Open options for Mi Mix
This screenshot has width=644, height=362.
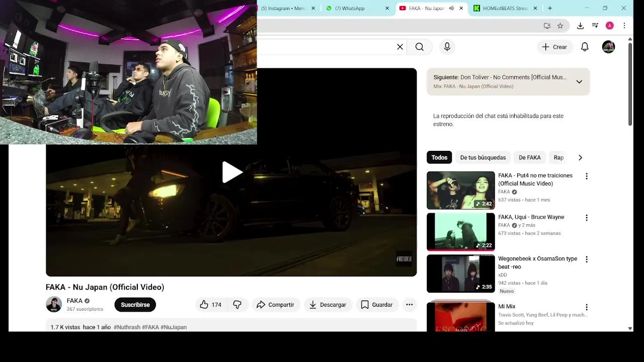pos(586,307)
